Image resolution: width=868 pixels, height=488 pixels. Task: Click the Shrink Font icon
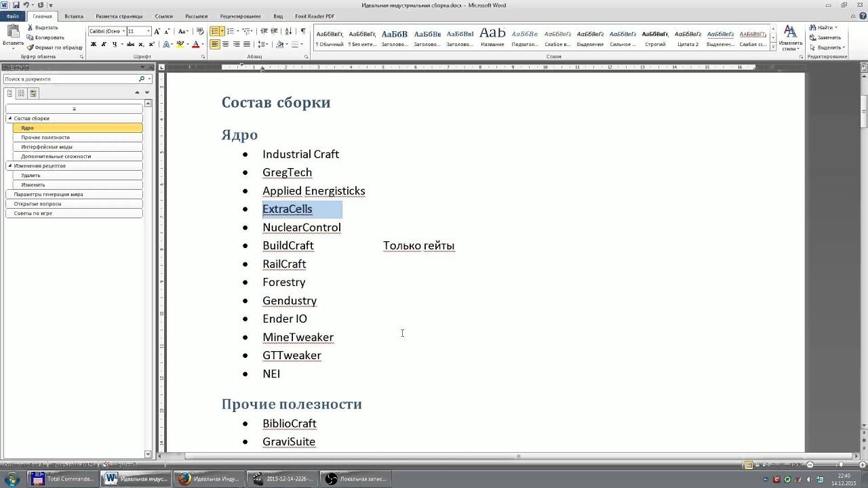(x=167, y=31)
